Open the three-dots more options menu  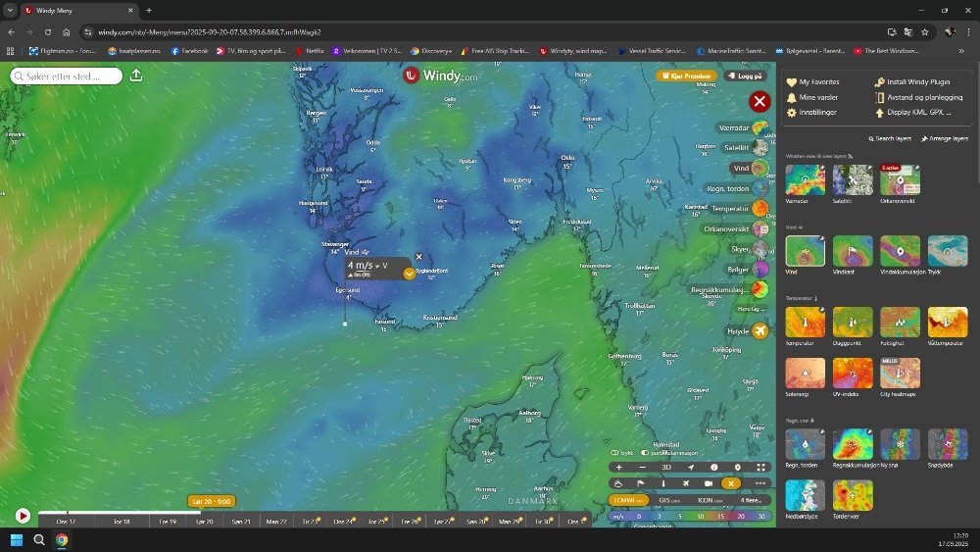(x=760, y=483)
